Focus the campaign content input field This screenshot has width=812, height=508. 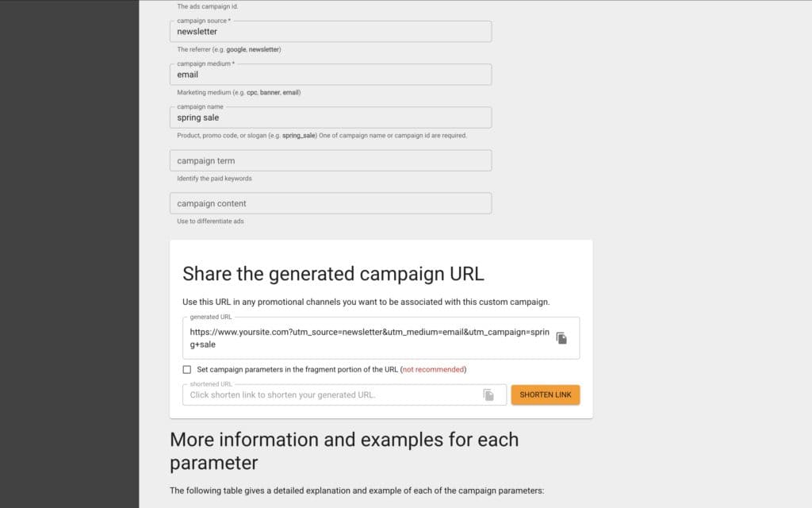[x=331, y=202]
